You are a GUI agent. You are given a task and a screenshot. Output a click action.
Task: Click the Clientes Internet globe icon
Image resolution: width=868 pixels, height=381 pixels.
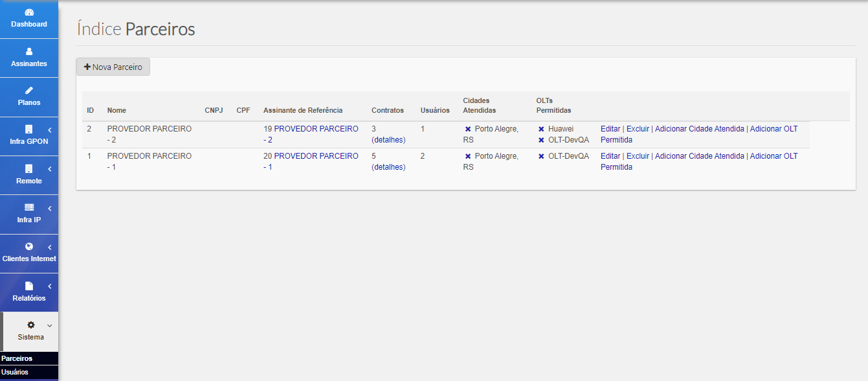click(x=29, y=246)
